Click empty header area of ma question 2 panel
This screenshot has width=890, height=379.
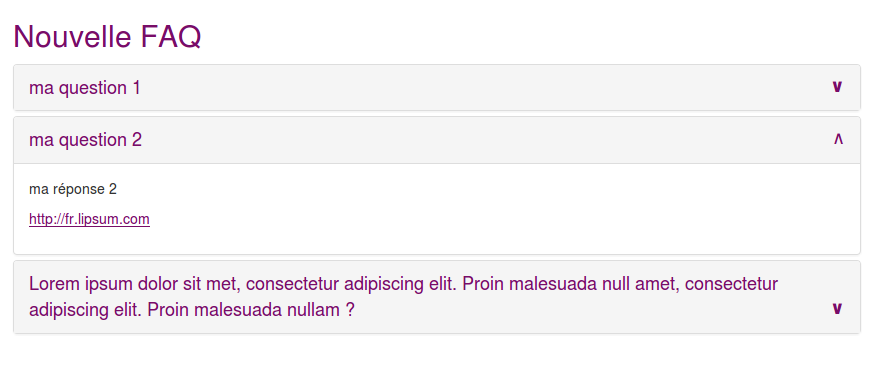[x=482, y=140]
